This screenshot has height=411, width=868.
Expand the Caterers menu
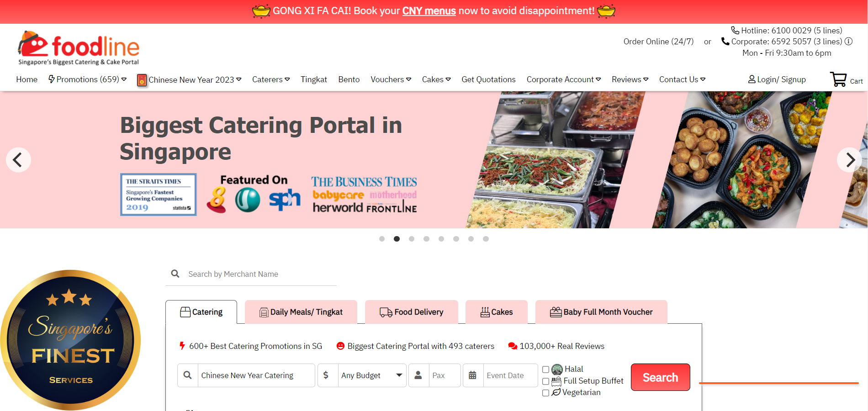[x=271, y=79]
